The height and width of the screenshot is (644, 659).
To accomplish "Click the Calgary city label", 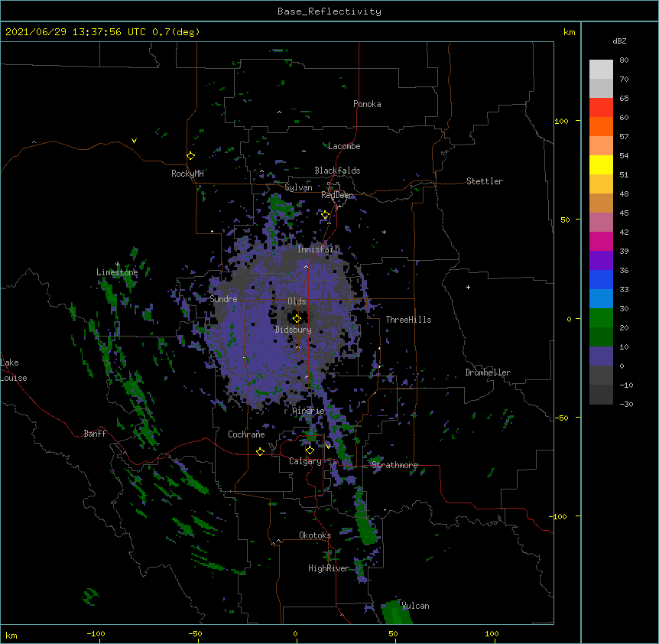I will pyautogui.click(x=305, y=461).
